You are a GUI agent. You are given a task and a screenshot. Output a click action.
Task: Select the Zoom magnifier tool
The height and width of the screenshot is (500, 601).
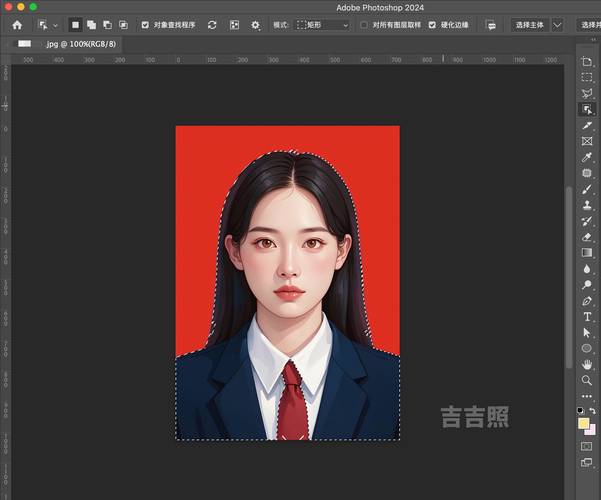pyautogui.click(x=586, y=380)
